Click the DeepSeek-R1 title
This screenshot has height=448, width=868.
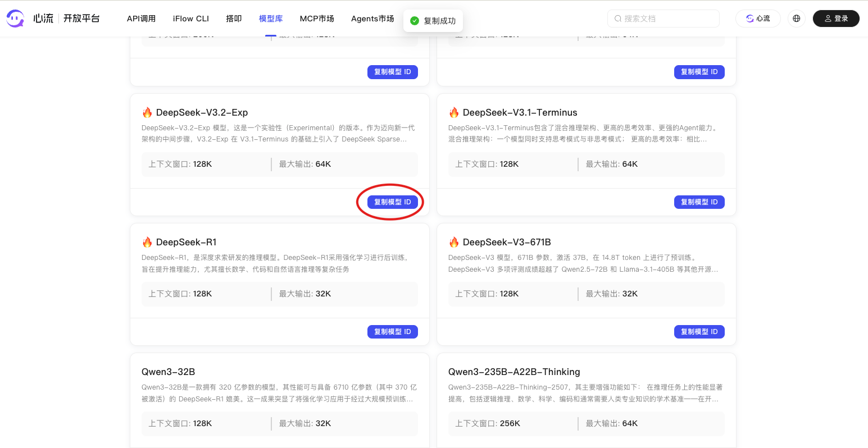point(186,242)
